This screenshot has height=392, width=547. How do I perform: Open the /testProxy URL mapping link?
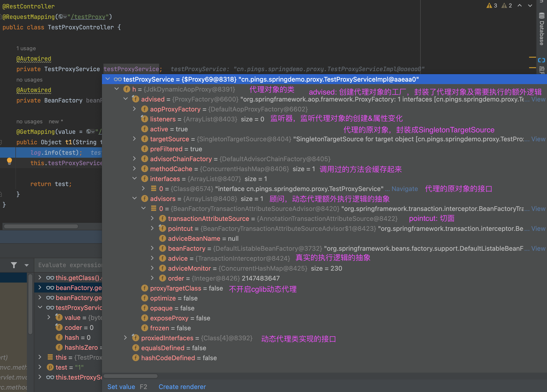pos(88,17)
